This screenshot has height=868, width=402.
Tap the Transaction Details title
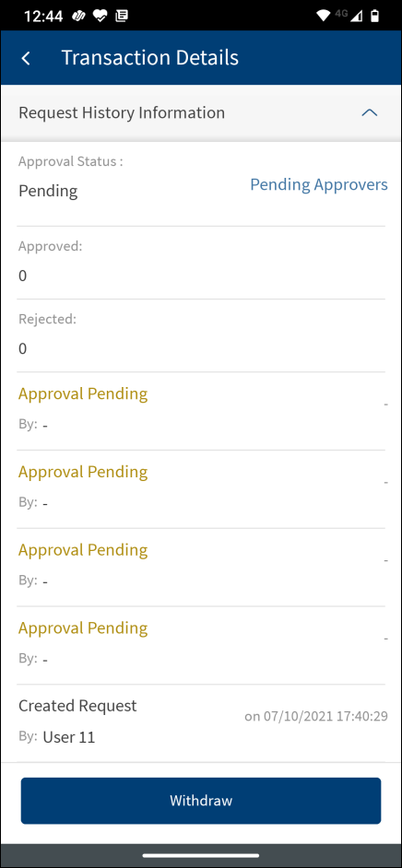150,57
